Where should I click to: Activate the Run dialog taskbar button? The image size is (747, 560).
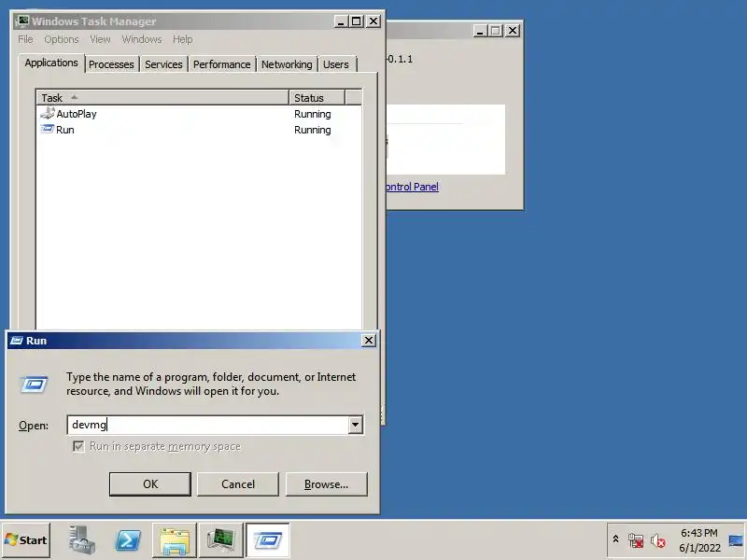coord(268,540)
